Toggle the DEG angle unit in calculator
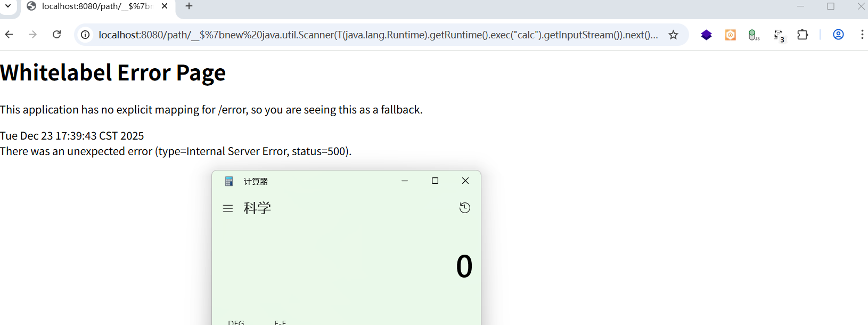This screenshot has height=325, width=868. pyautogui.click(x=236, y=322)
